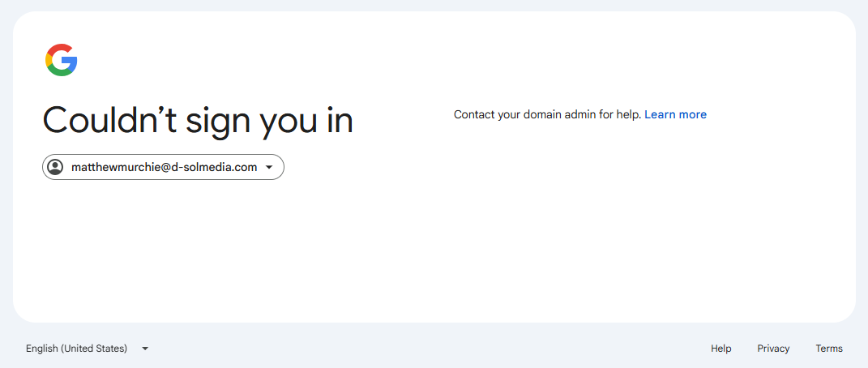Image resolution: width=868 pixels, height=368 pixels.
Task: Open the Learn more link
Action: click(x=675, y=114)
